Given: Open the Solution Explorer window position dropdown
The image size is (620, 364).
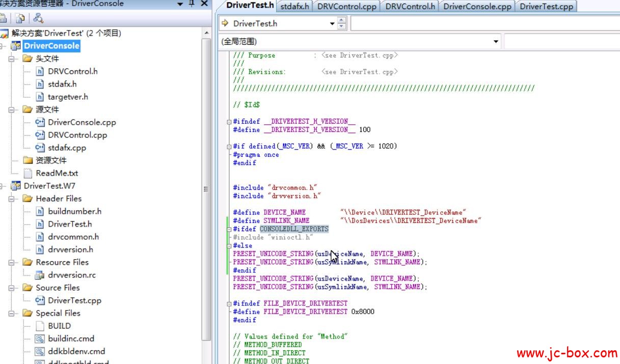Looking at the screenshot, I should (x=180, y=4).
